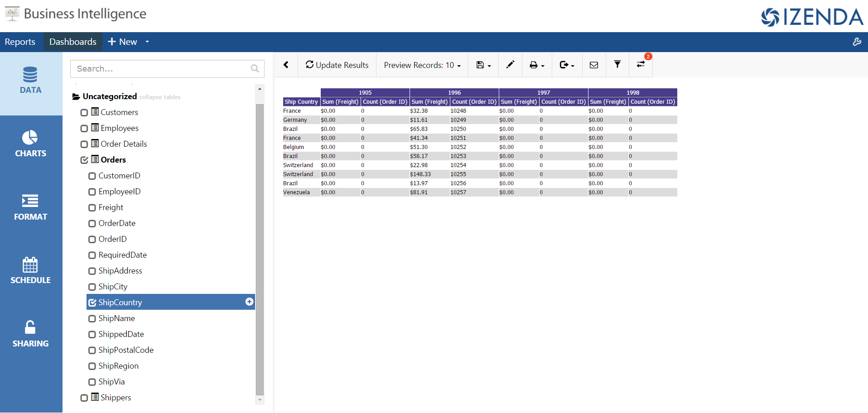
Task: Open the filter funnel icon
Action: pos(617,65)
